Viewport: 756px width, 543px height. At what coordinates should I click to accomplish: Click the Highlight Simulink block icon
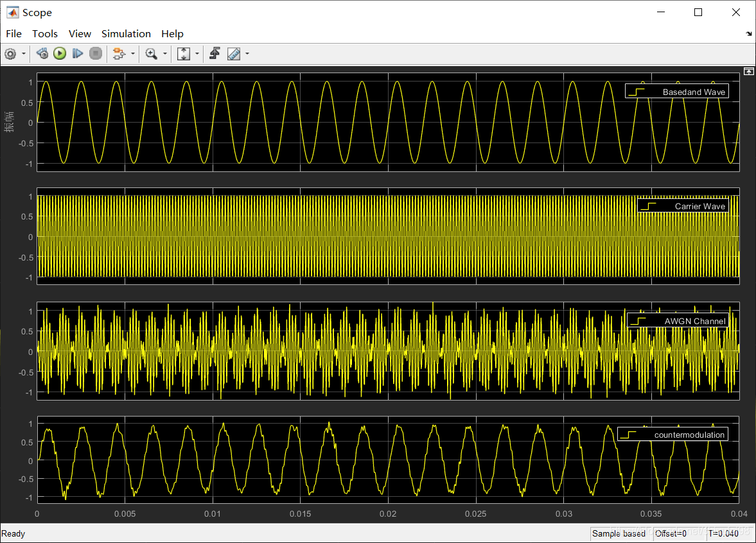click(119, 53)
